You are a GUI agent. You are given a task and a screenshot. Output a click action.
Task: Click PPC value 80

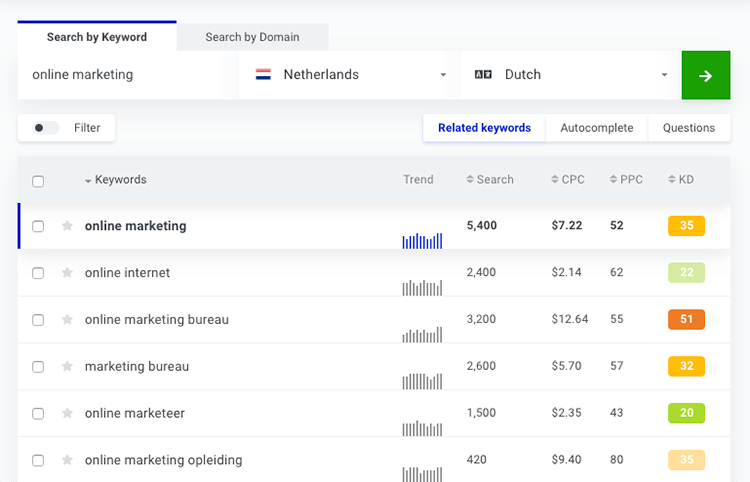click(617, 460)
